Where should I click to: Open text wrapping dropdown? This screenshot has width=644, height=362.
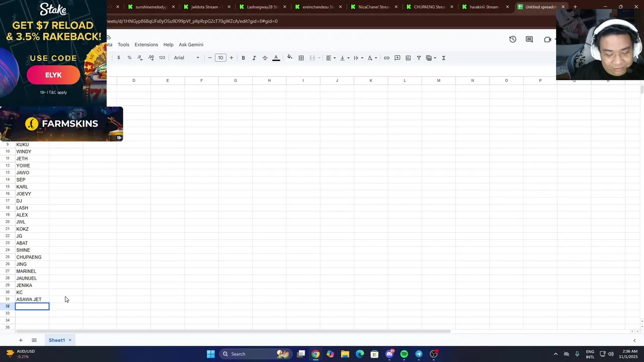point(358,58)
